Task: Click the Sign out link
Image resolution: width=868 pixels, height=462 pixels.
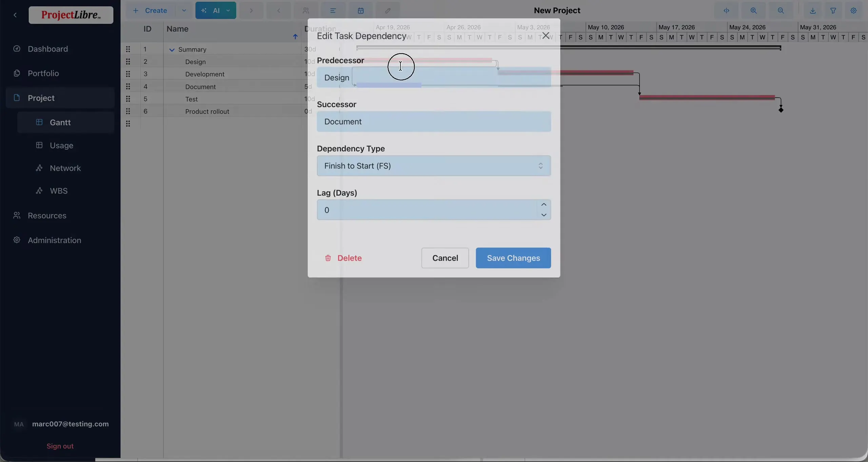Action: (x=60, y=446)
